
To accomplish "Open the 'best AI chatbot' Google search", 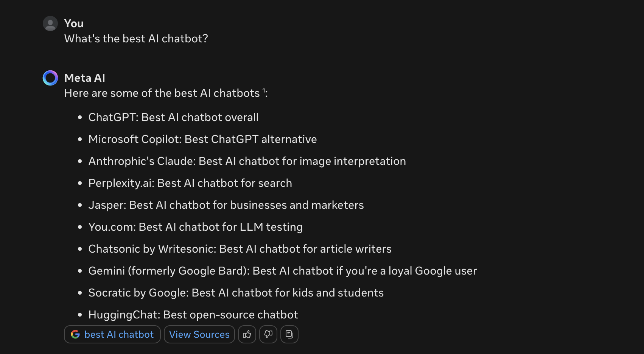I will pos(112,334).
